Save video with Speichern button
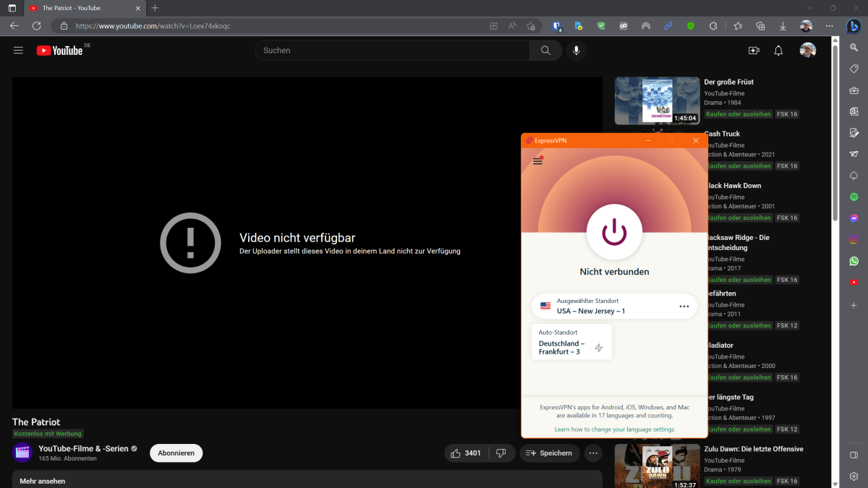868x488 pixels. [x=549, y=453]
